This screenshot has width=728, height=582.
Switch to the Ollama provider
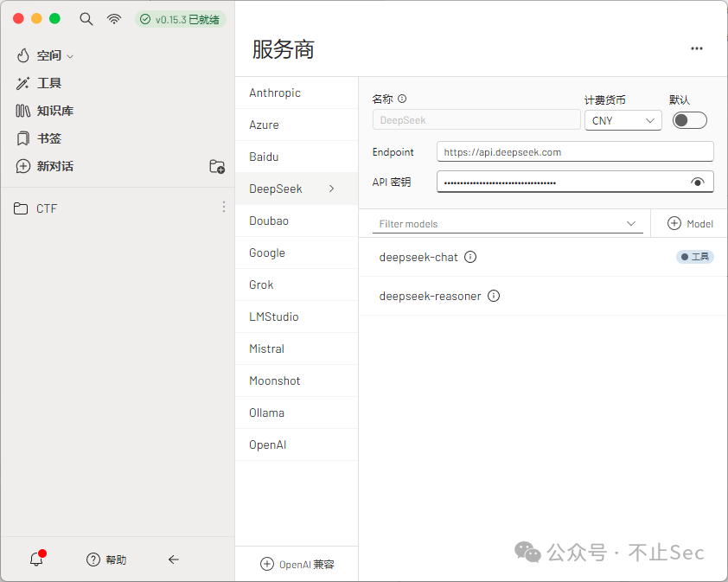click(266, 413)
